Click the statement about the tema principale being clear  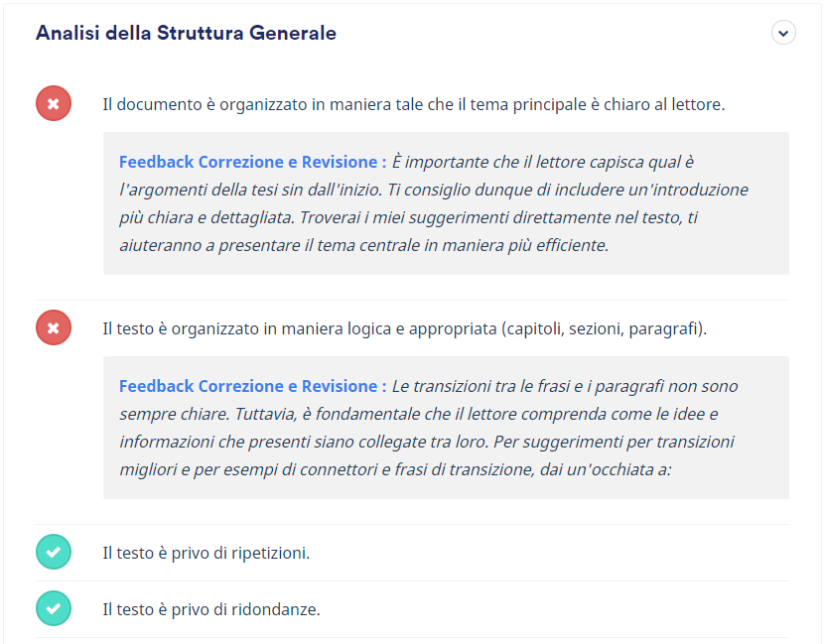tap(414, 104)
